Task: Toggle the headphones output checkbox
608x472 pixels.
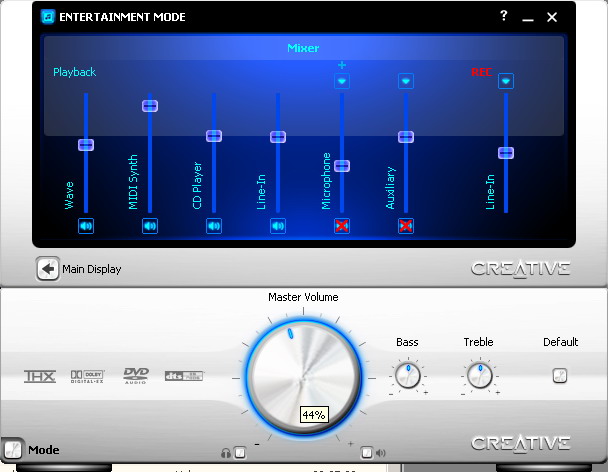Action: click(x=239, y=452)
